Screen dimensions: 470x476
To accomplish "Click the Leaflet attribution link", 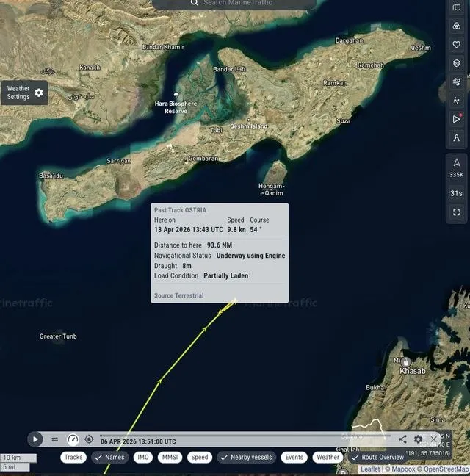I will tap(370, 469).
